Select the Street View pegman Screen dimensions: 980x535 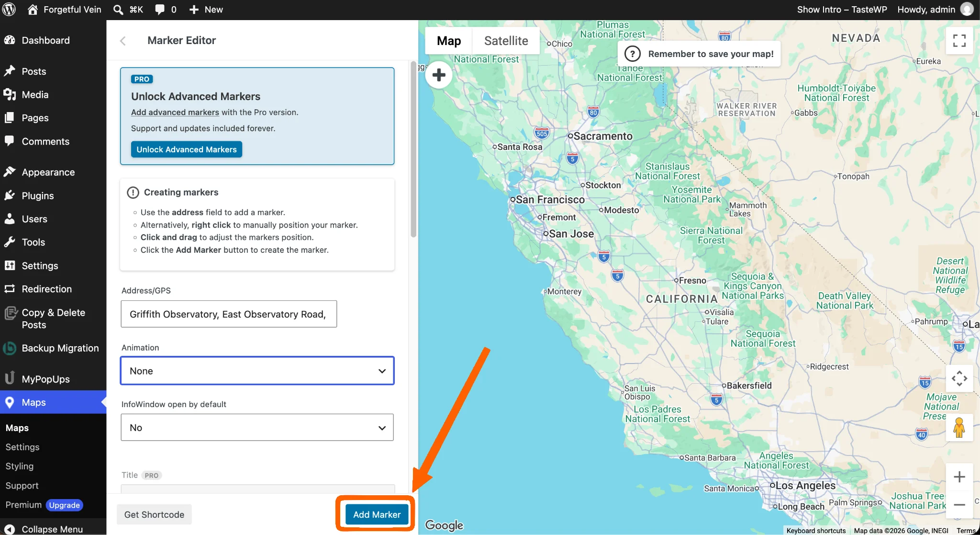pyautogui.click(x=959, y=428)
